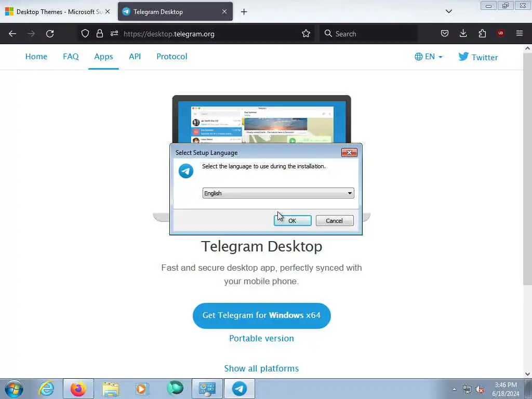Go to the Home page link
This screenshot has width=532, height=399.
(36, 56)
